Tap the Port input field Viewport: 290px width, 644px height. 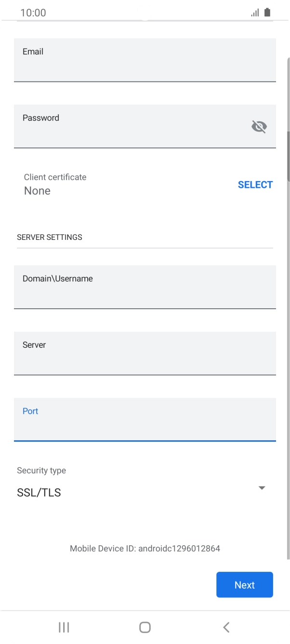point(145,420)
